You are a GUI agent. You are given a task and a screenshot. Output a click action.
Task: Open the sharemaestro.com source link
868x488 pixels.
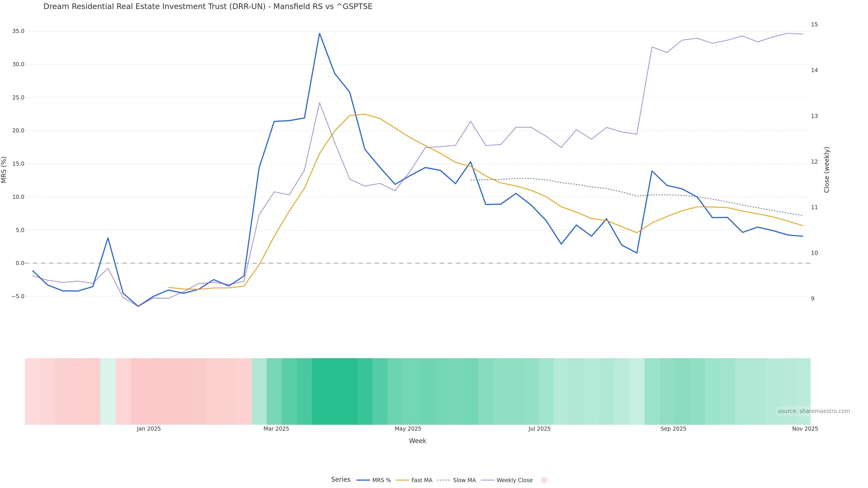point(814,411)
